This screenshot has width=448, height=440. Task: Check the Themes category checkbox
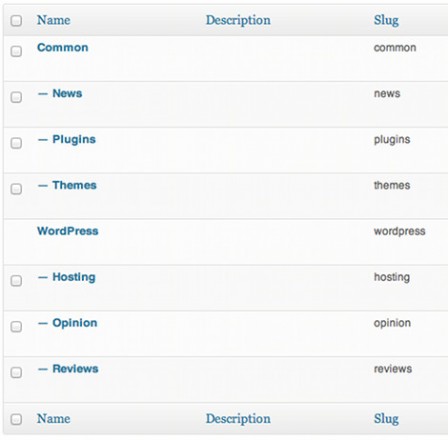point(16,189)
